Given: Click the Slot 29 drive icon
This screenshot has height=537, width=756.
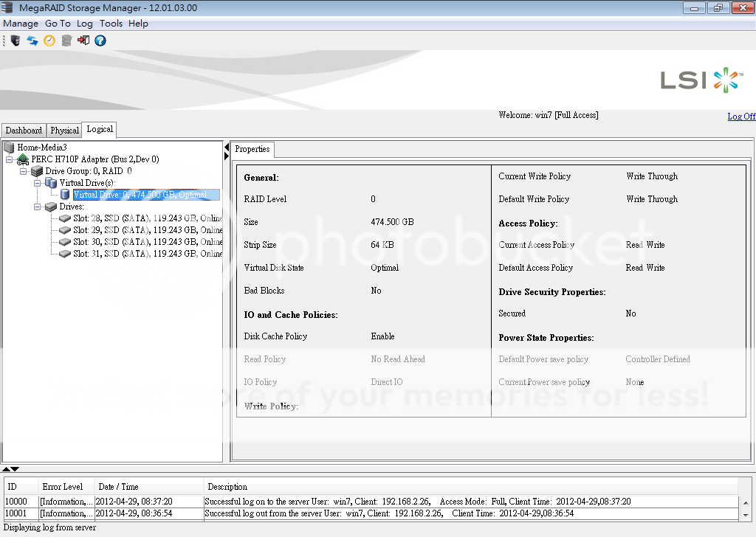Looking at the screenshot, I should pyautogui.click(x=65, y=230).
